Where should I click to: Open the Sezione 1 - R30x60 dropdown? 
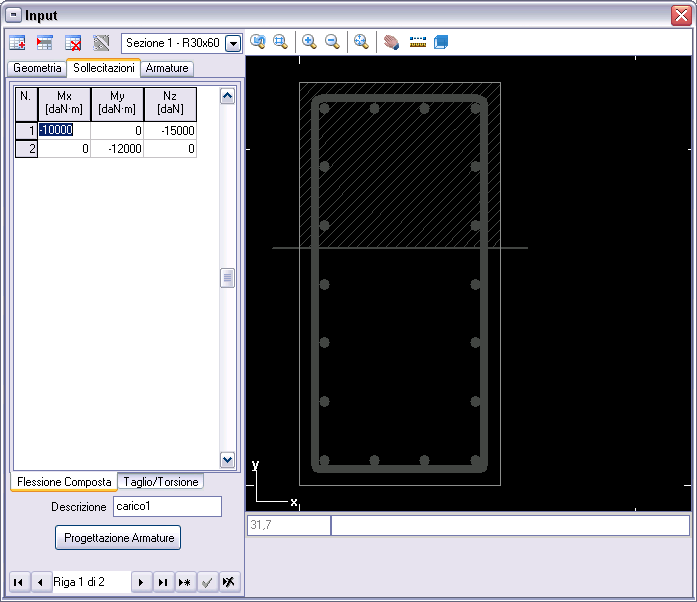coord(233,44)
